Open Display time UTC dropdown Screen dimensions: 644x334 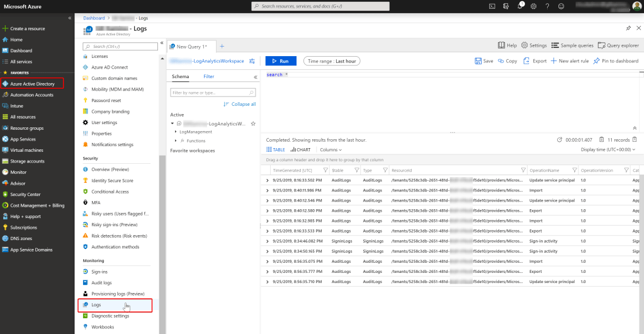(607, 150)
